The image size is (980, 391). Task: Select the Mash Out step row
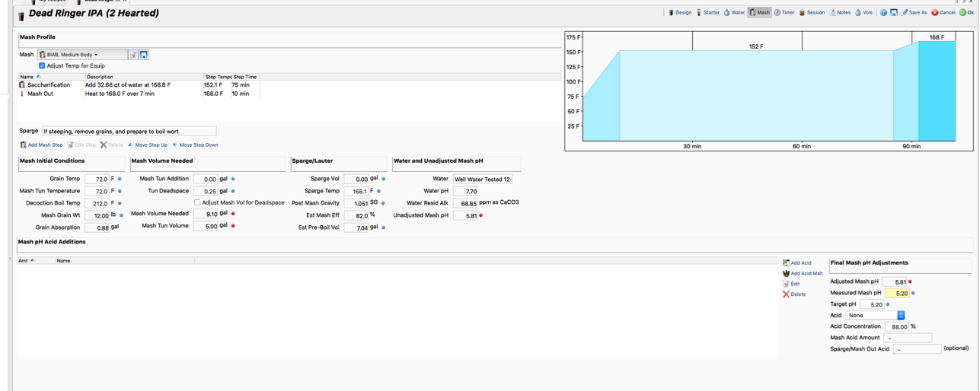point(139,94)
